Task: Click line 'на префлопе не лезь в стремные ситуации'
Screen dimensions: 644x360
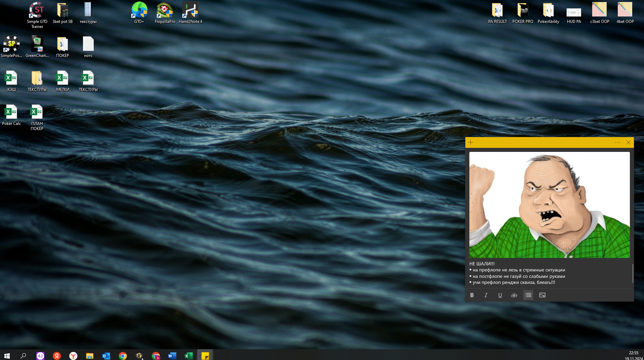Action: click(x=519, y=270)
